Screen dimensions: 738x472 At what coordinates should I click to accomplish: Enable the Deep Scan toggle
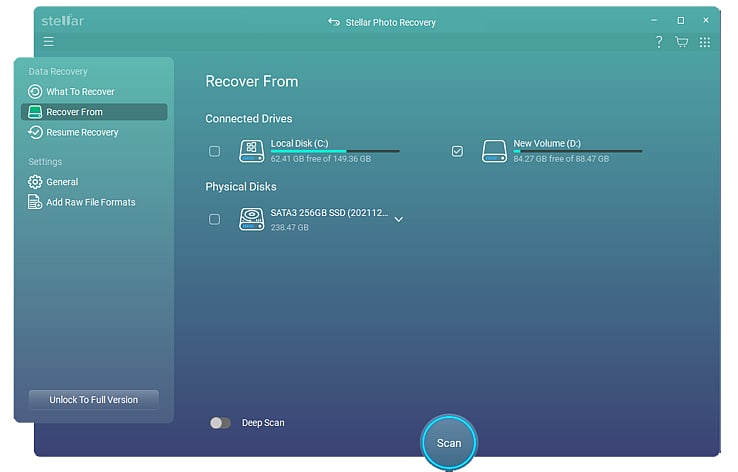220,423
